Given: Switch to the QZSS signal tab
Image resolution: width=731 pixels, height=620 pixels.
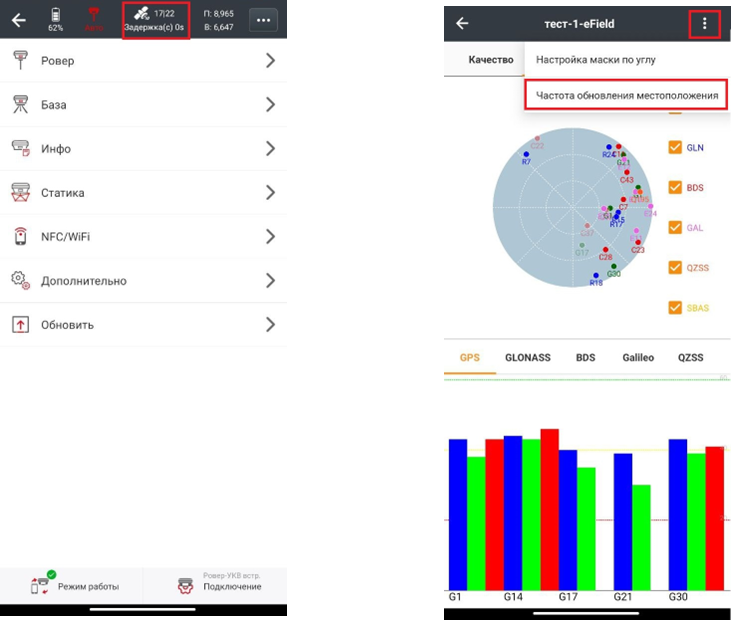Looking at the screenshot, I should pos(690,358).
